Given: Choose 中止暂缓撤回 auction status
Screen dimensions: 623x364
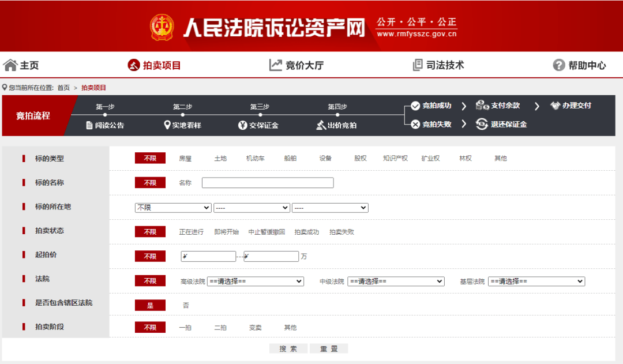Looking at the screenshot, I should coord(267,232).
